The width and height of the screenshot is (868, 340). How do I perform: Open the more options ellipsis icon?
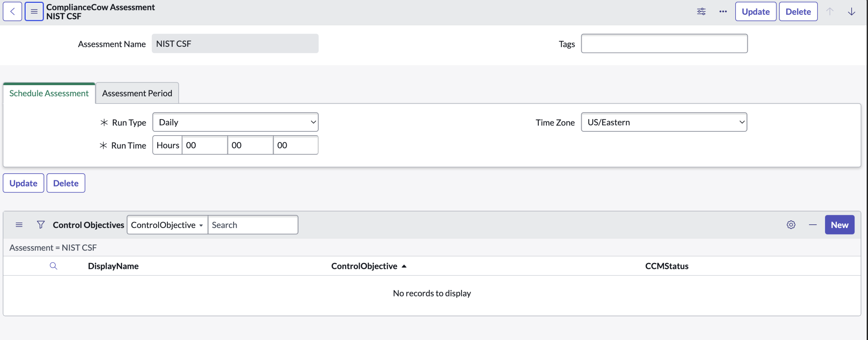pyautogui.click(x=723, y=11)
